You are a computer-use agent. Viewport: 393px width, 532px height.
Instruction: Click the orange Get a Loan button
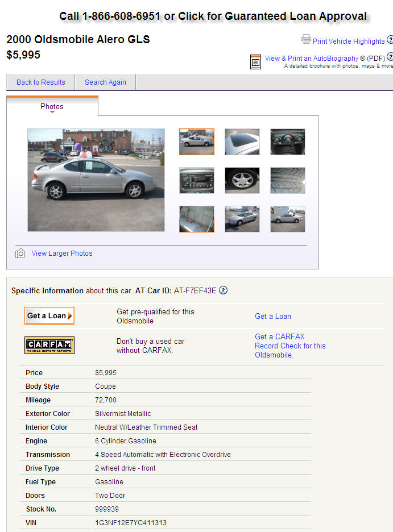[49, 315]
